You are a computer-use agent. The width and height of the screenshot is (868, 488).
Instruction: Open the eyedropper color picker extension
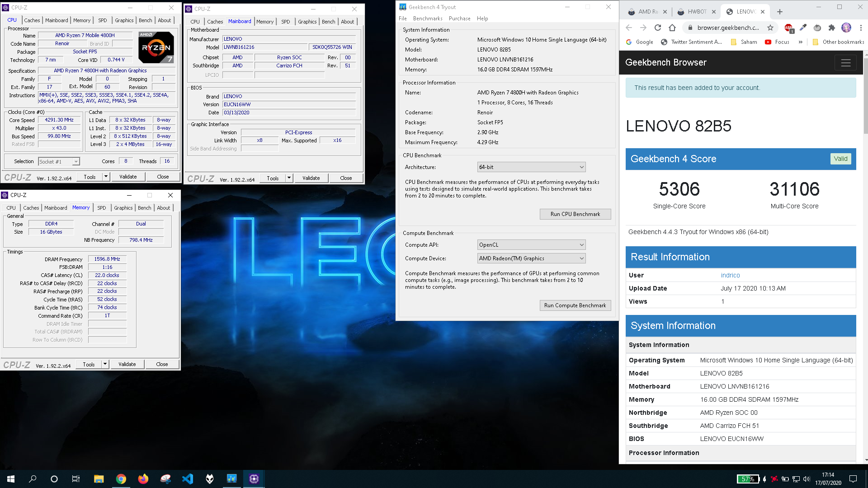point(803,28)
